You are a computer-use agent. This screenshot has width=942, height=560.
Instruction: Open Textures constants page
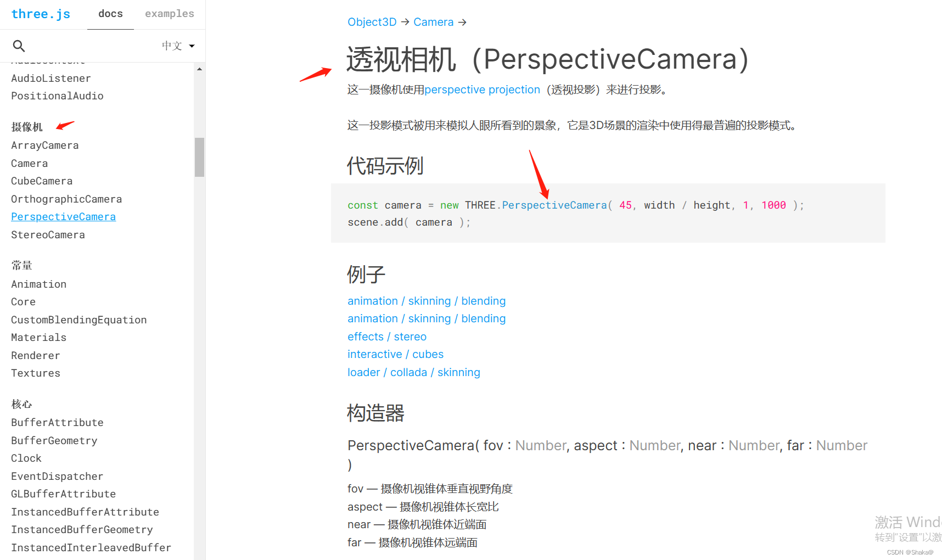[x=36, y=373]
